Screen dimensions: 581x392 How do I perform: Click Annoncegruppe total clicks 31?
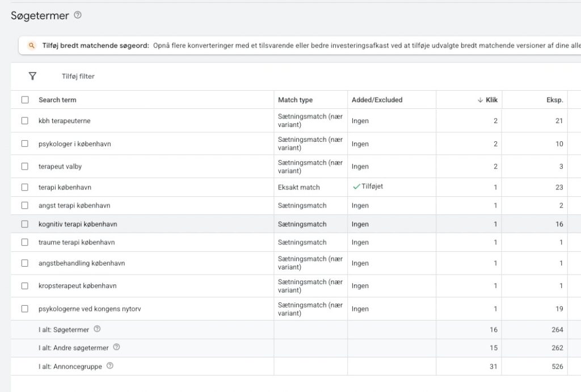(494, 366)
